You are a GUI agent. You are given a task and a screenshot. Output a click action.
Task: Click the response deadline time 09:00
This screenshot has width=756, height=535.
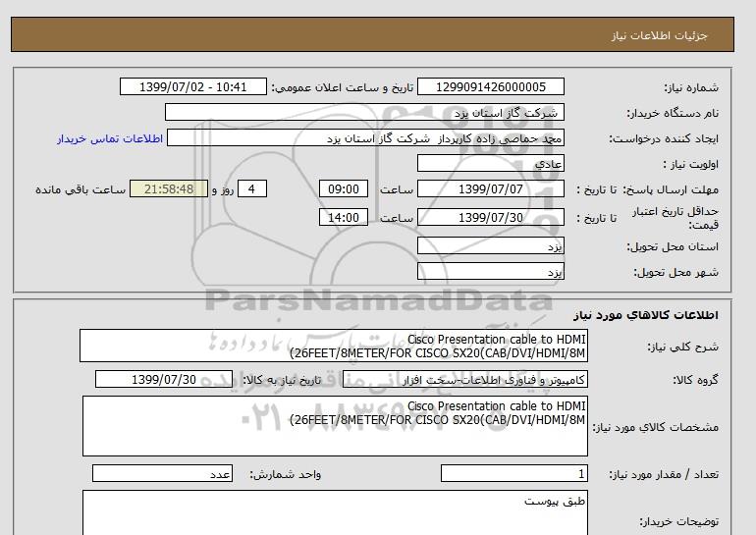[x=344, y=188]
